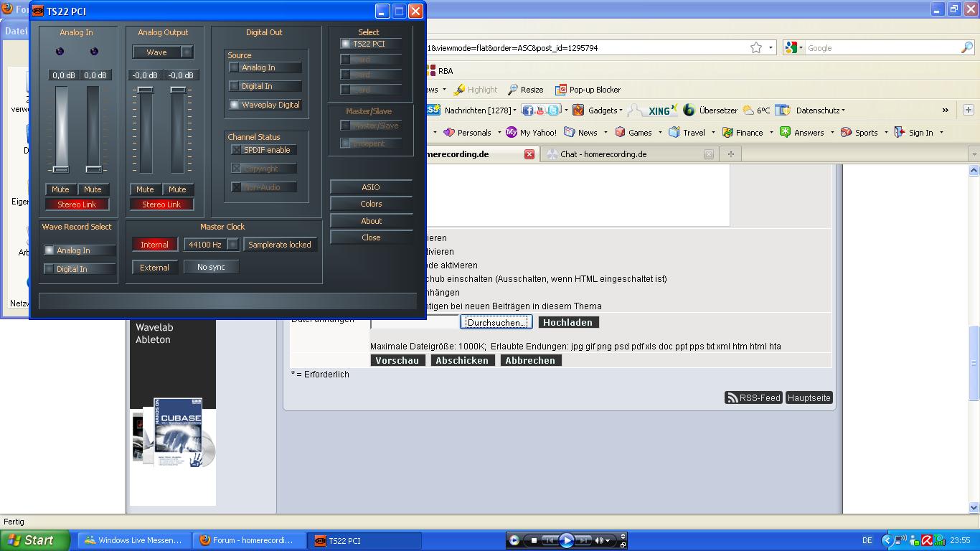The height and width of the screenshot is (551, 980).
Task: Open the Datenschutz shield icon
Action: tap(783, 110)
